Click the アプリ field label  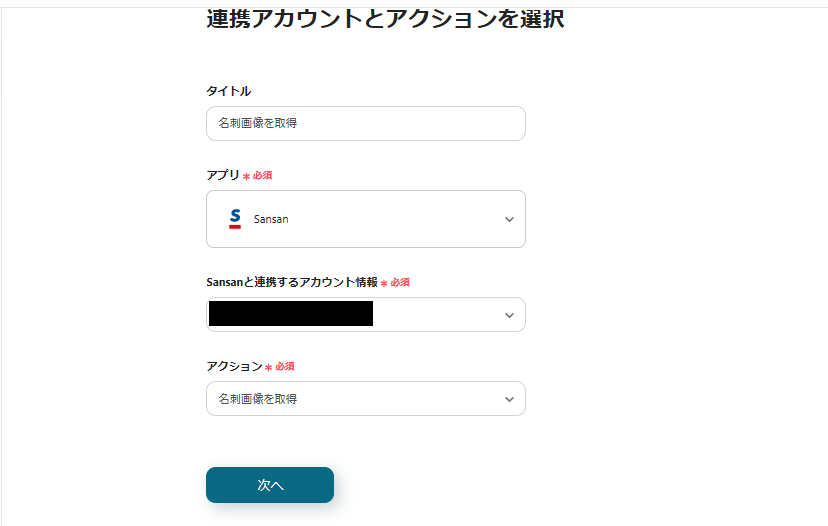click(222, 175)
